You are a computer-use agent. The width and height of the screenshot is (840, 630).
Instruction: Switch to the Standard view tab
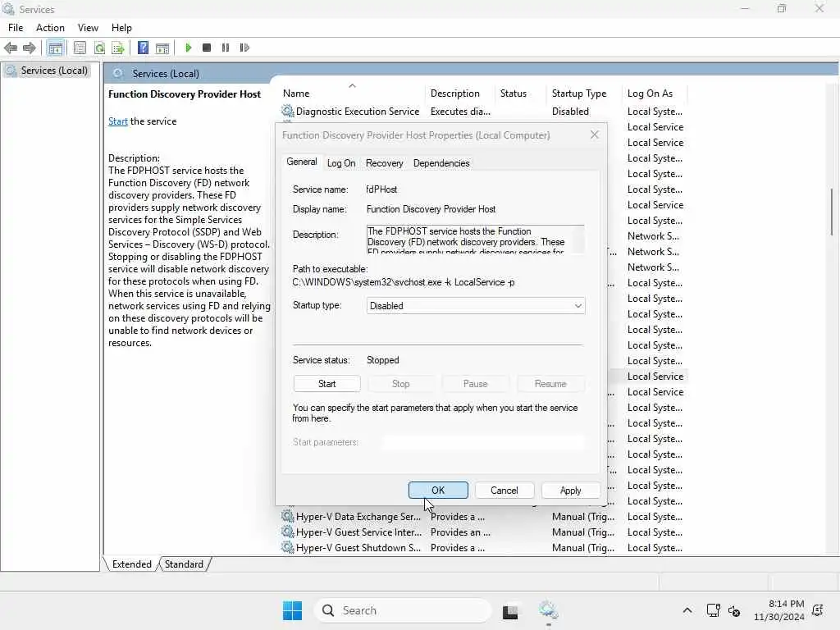point(184,564)
